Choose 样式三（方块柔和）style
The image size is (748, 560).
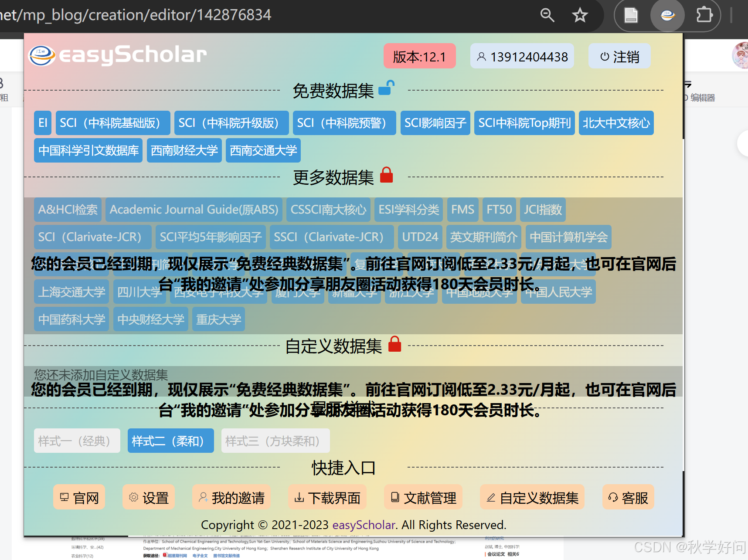click(x=275, y=441)
